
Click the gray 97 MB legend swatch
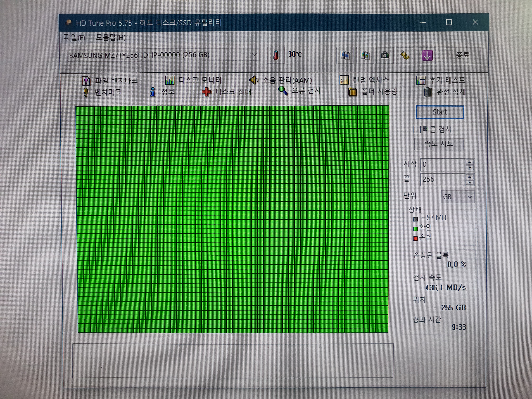click(415, 219)
